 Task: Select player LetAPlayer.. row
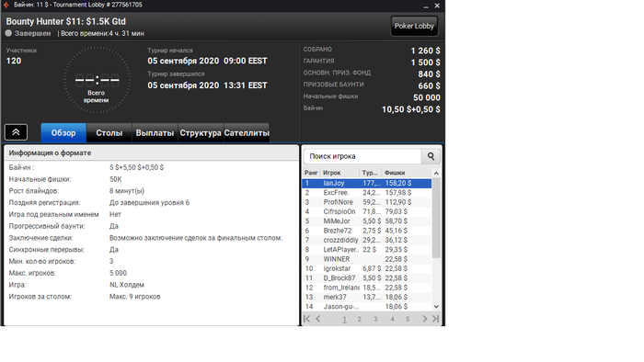click(367, 250)
